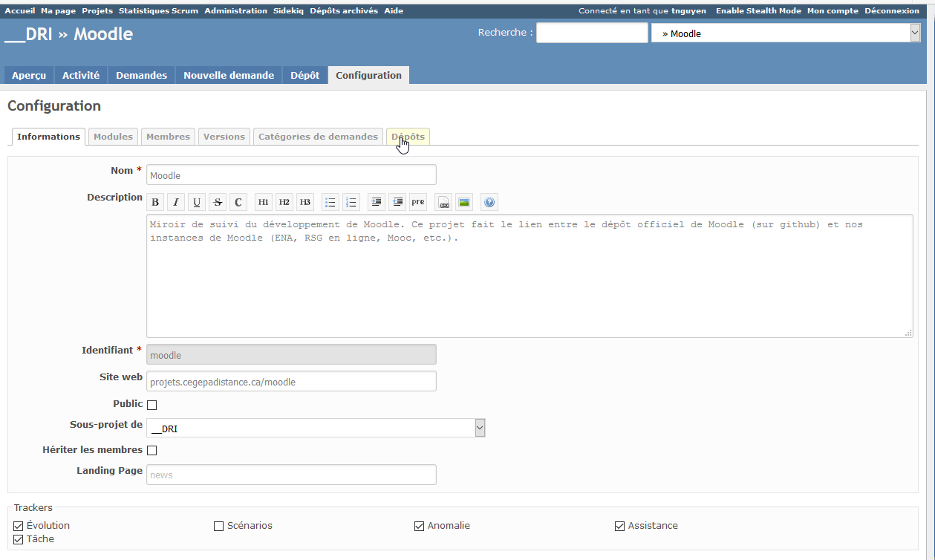Switch to the Dépôts configuration tab
Image resolution: width=935 pixels, height=560 pixels.
(x=408, y=137)
